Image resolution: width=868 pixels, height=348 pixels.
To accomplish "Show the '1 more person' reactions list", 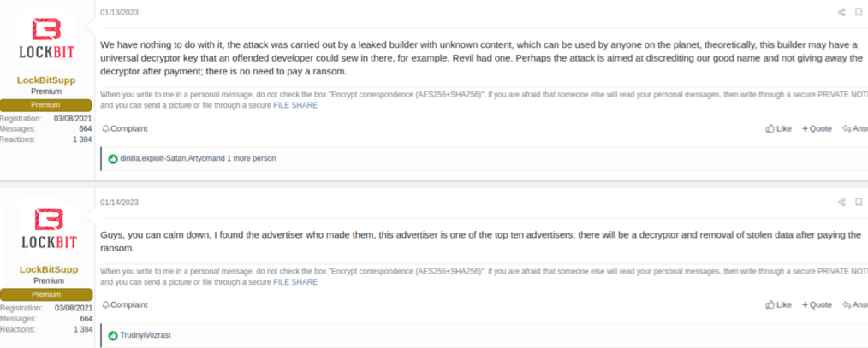I will 251,159.
